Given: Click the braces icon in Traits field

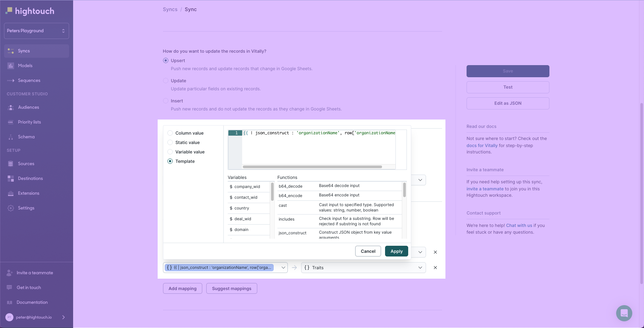Looking at the screenshot, I should coord(307,268).
